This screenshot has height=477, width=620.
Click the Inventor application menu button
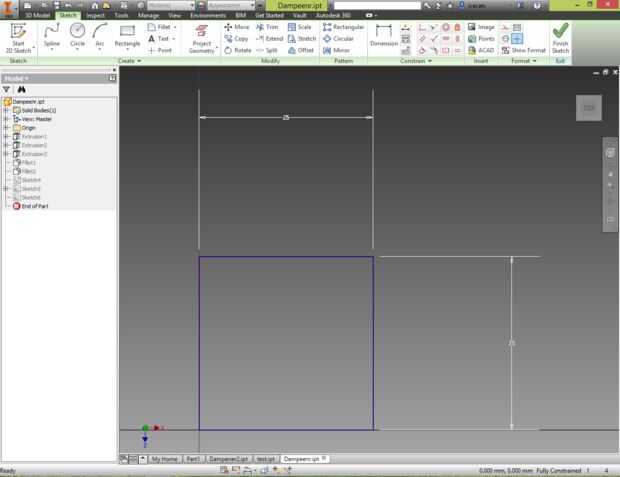(x=8, y=9)
